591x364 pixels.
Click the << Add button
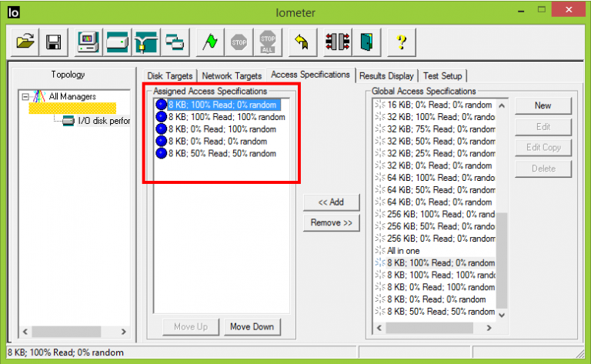click(x=331, y=202)
